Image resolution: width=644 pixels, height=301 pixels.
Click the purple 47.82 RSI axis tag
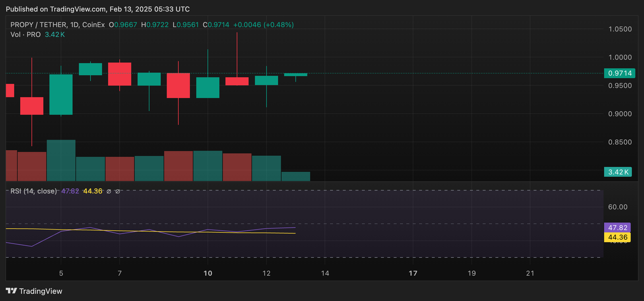(x=619, y=227)
